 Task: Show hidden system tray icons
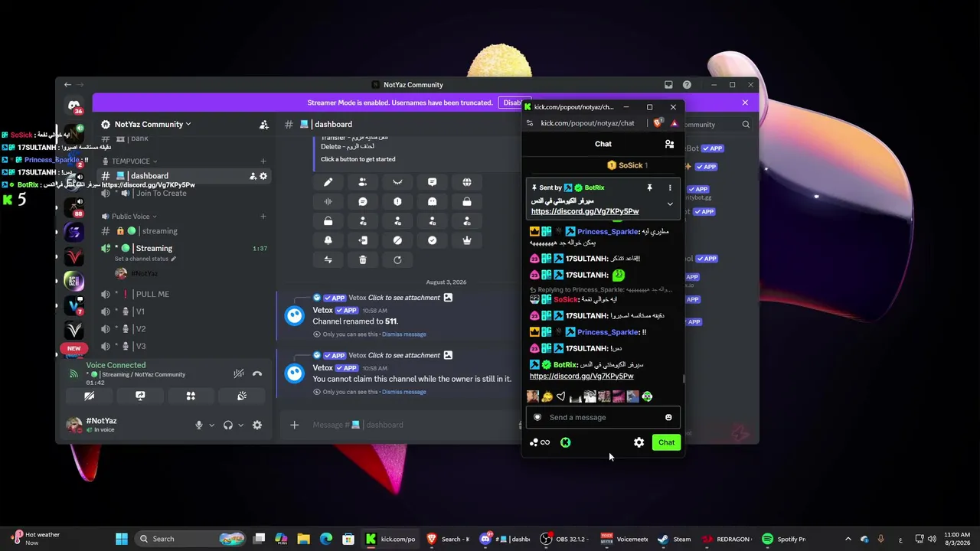pyautogui.click(x=848, y=539)
